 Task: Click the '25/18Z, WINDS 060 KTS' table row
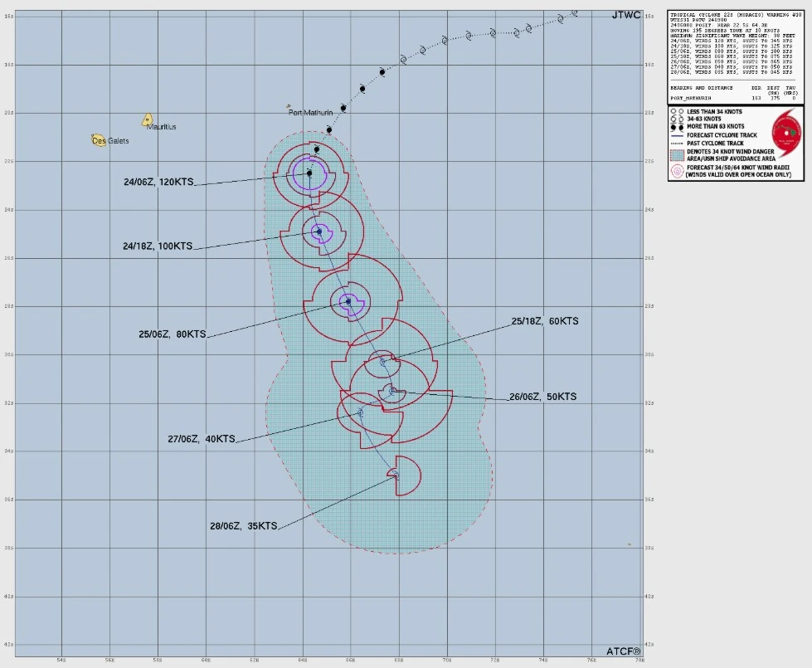[x=732, y=56]
